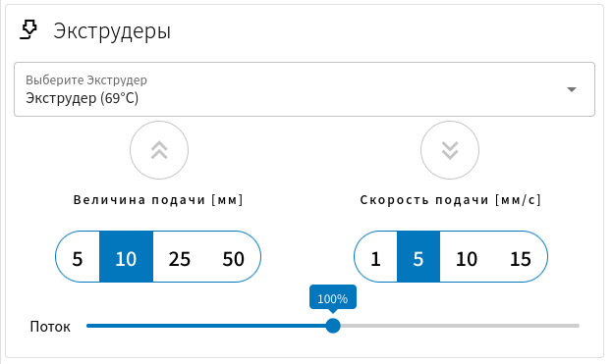Click the extrude double-chevron down button
This screenshot has width=613, height=364.
(x=450, y=150)
